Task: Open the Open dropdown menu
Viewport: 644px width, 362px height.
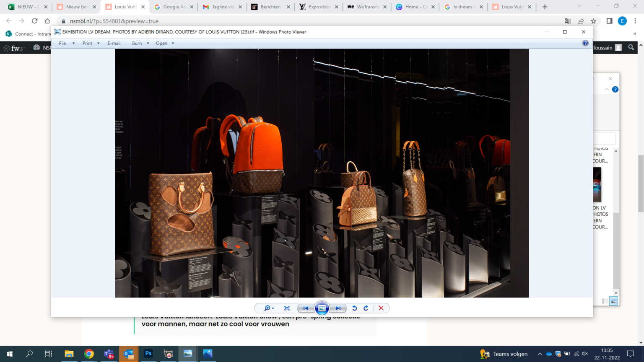Action: point(165,43)
